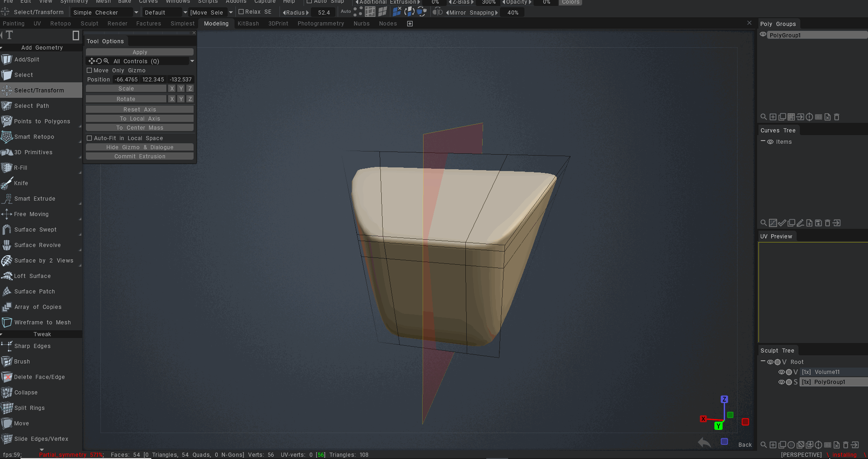Click the Commit Extrusion button
This screenshot has width=868, height=459.
point(140,156)
